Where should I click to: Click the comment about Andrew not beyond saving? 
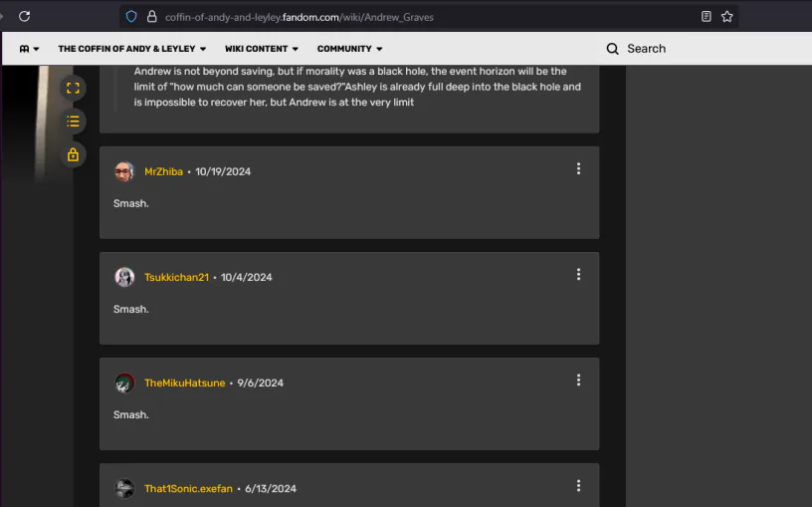357,87
